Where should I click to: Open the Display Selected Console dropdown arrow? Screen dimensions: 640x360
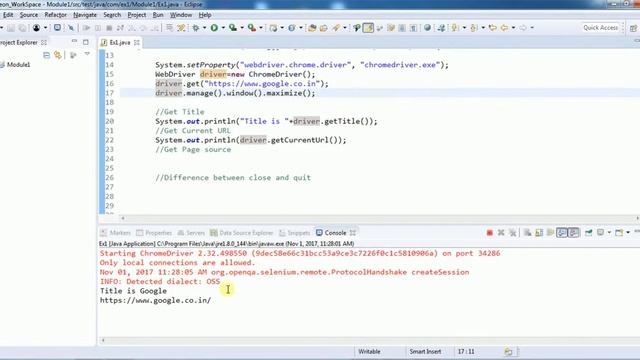(609, 233)
